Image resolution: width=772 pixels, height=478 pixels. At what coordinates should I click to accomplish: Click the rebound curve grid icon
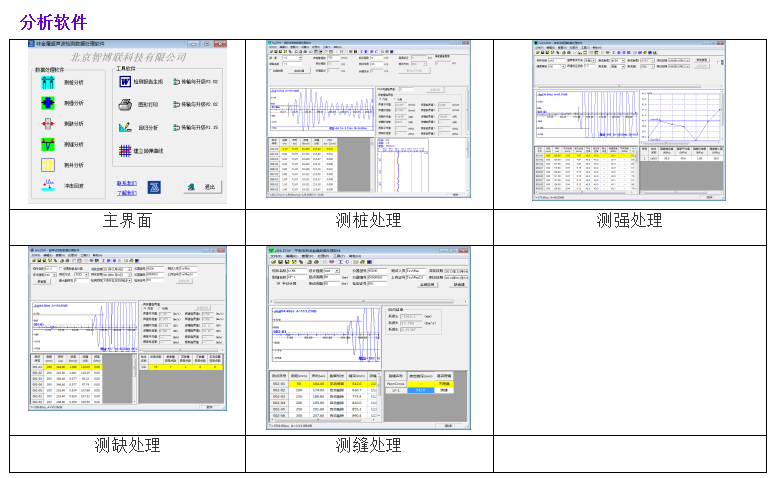[125, 151]
